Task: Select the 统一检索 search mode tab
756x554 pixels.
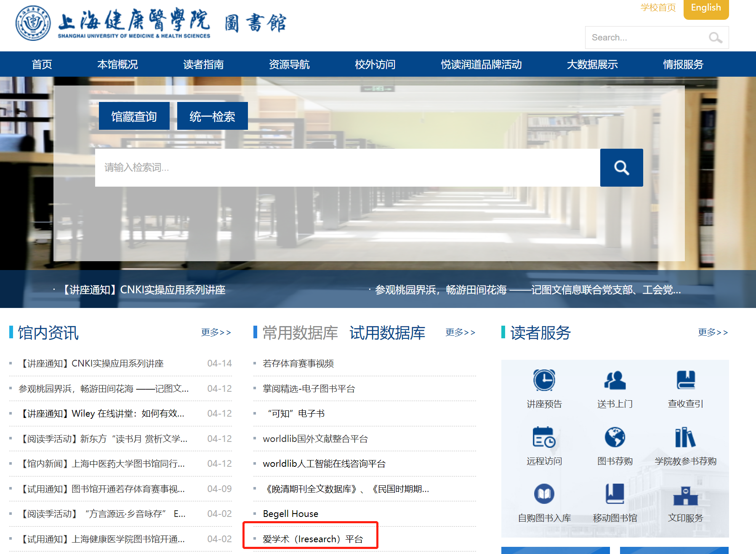Action: tap(212, 116)
